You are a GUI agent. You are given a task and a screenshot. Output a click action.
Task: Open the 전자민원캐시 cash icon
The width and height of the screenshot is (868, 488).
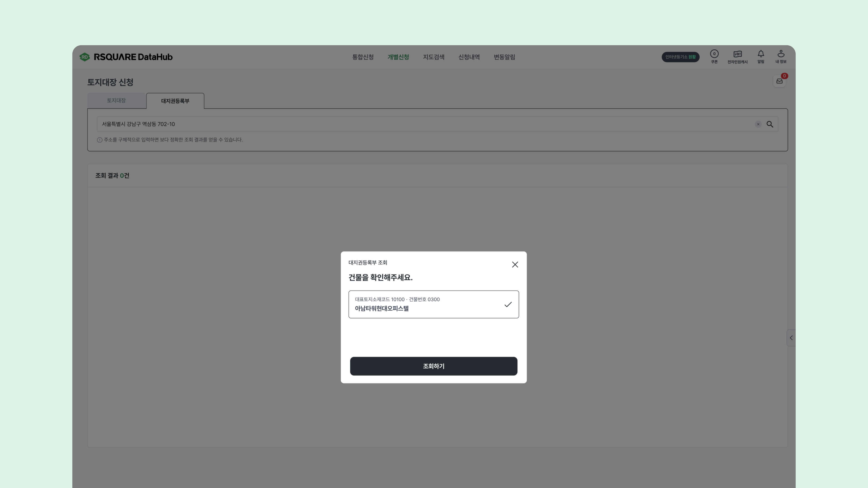click(x=737, y=56)
